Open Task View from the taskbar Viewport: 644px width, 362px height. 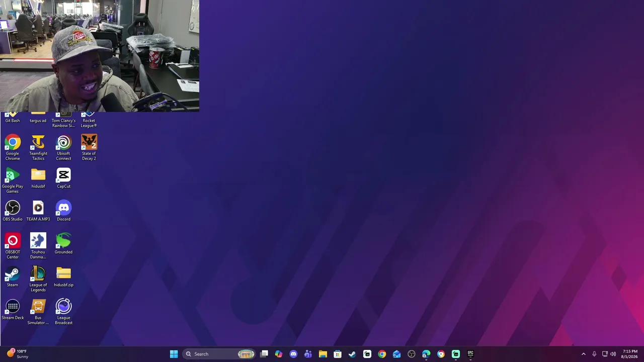click(264, 354)
